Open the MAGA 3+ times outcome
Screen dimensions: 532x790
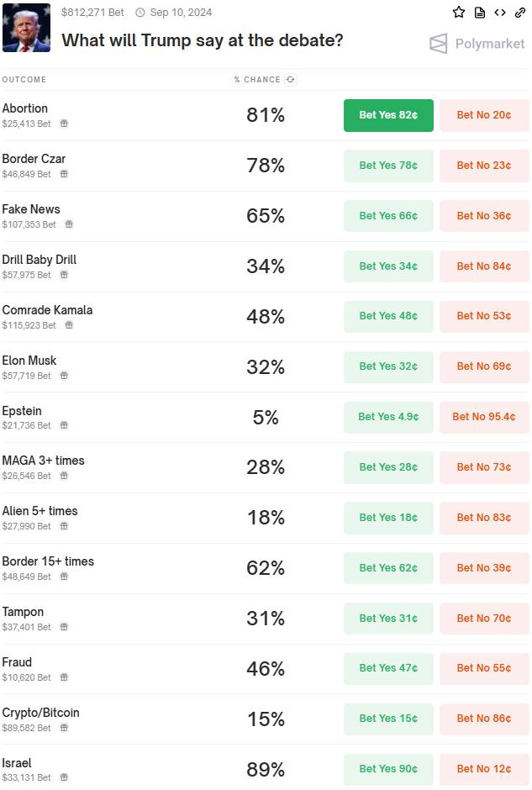[266, 467]
